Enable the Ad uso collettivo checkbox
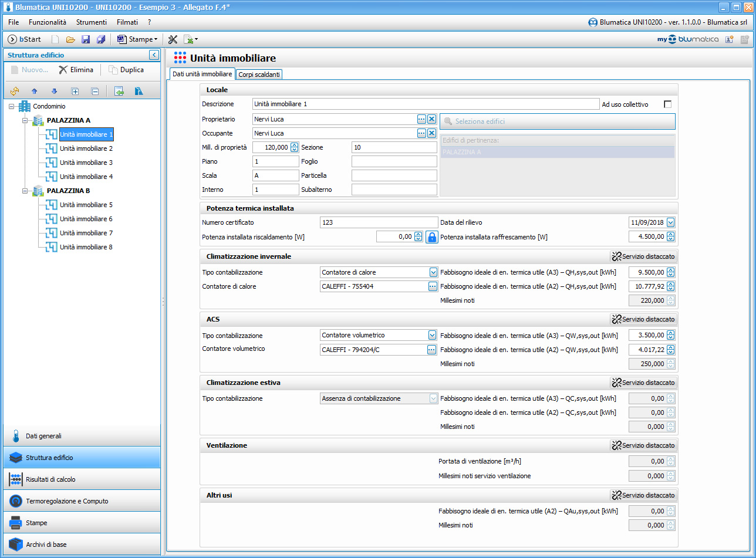The width and height of the screenshot is (756, 558). pyautogui.click(x=667, y=104)
